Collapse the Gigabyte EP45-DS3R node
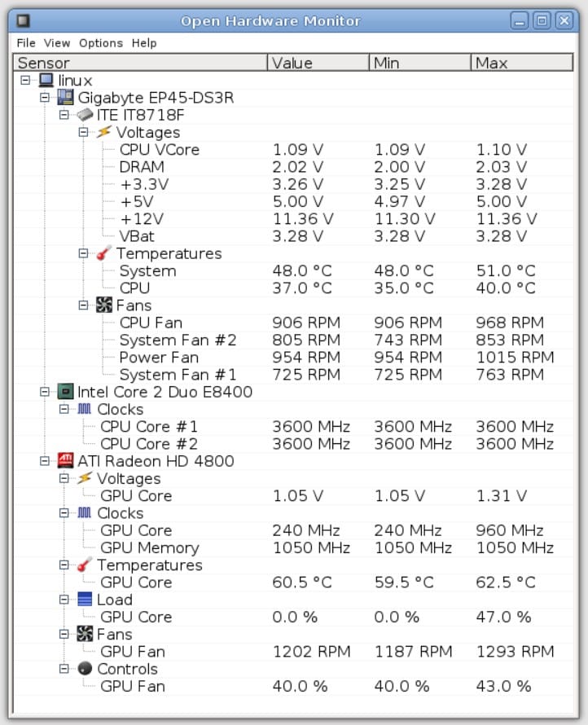588x725 pixels. click(x=45, y=98)
